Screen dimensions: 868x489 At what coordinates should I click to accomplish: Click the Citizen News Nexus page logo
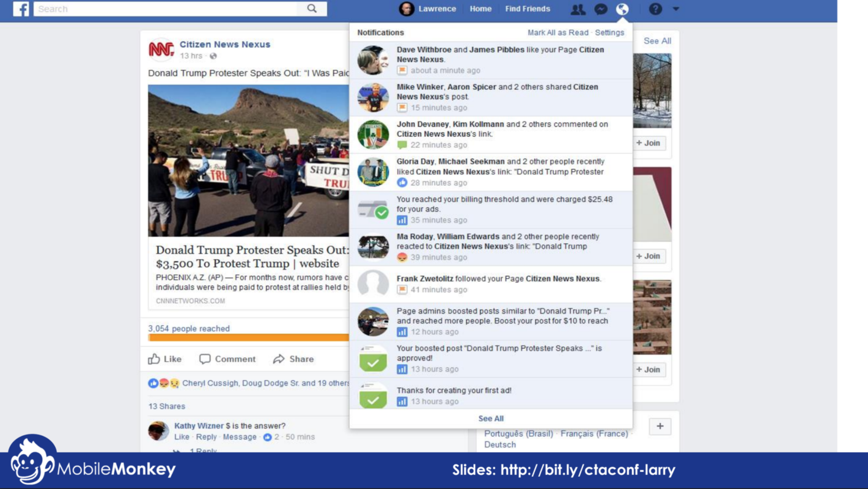coord(160,50)
